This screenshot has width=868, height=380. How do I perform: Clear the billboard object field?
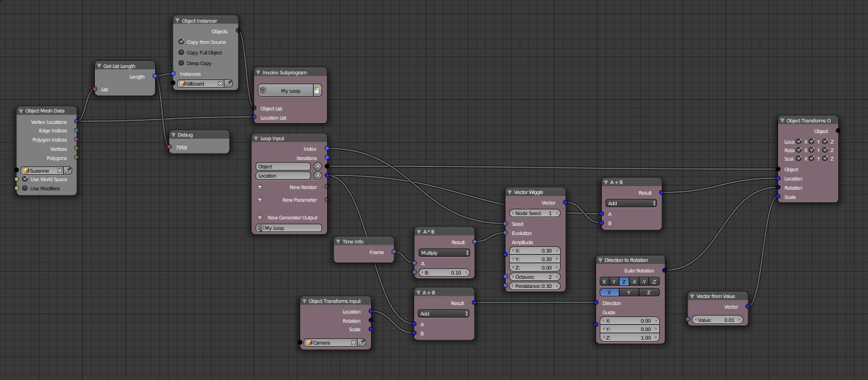220,84
